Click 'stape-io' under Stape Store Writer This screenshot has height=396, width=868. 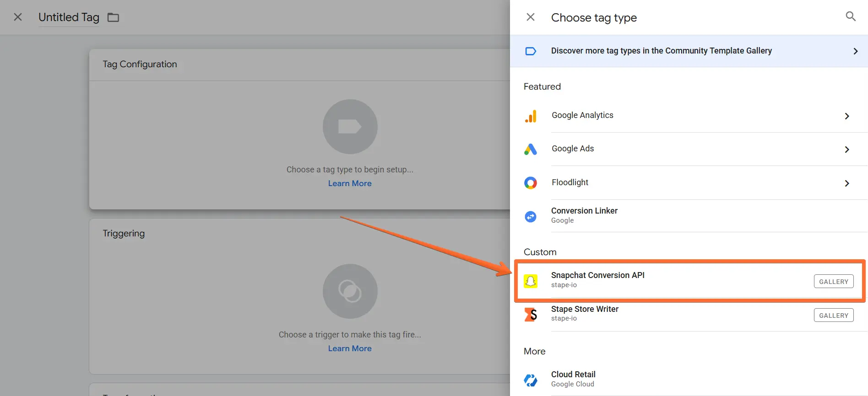564,318
